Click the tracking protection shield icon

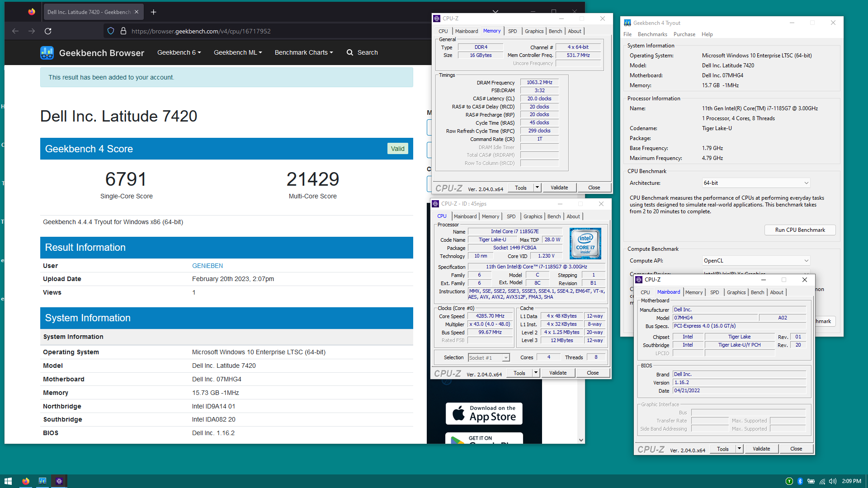111,31
